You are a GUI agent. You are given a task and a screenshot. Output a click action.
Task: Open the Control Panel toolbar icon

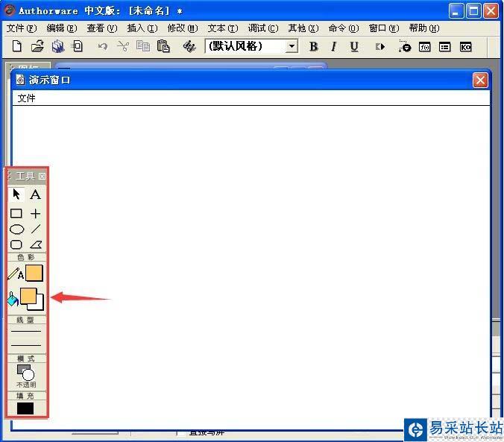[404, 47]
